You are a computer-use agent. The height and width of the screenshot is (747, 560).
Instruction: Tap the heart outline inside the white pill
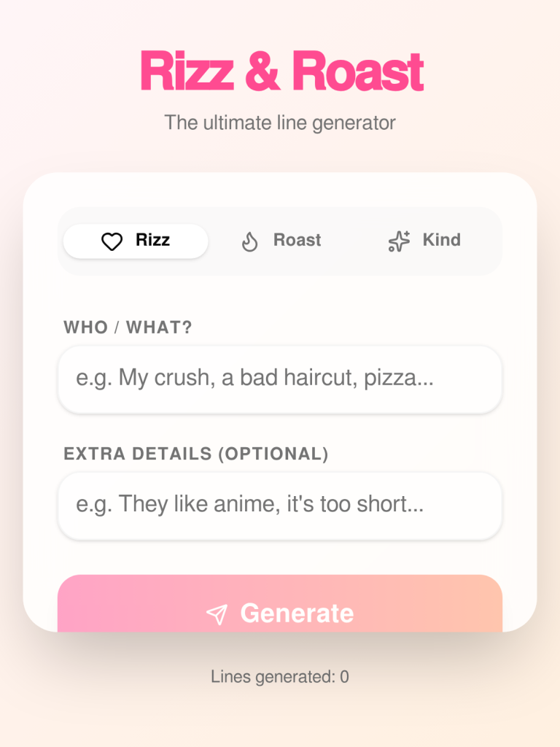click(110, 241)
